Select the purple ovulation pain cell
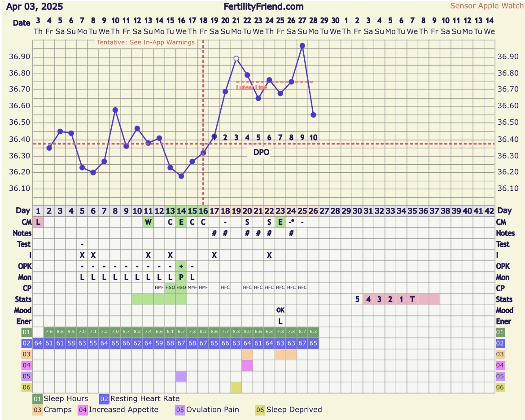The image size is (525, 420). point(181,376)
